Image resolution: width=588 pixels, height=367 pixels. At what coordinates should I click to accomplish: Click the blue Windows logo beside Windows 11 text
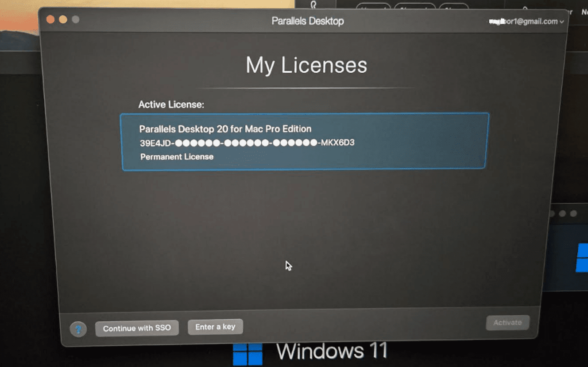(248, 353)
